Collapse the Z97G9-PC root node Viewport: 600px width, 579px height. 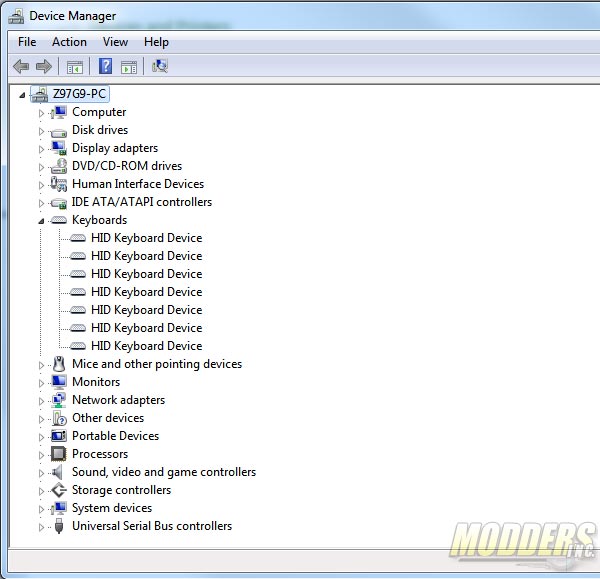[x=22, y=95]
